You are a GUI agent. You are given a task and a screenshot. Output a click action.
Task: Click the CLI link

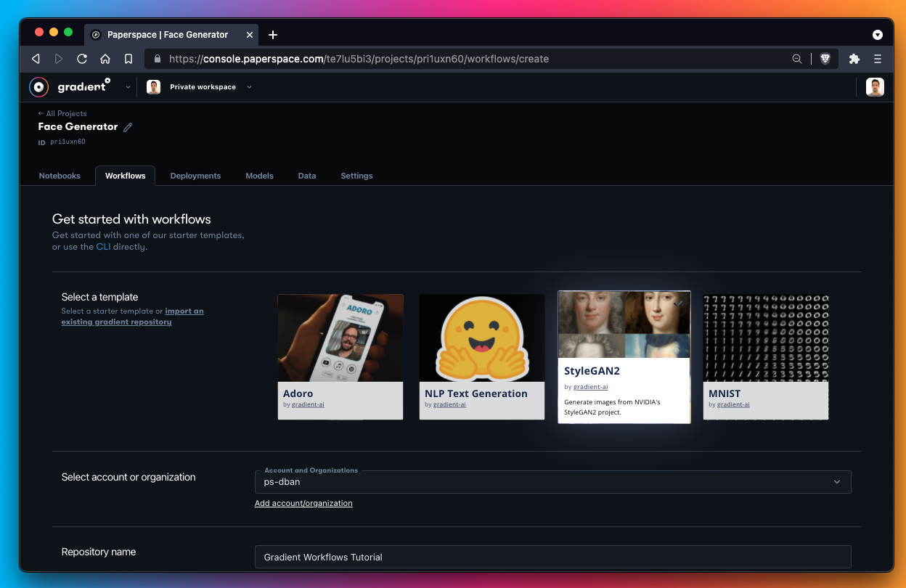103,247
